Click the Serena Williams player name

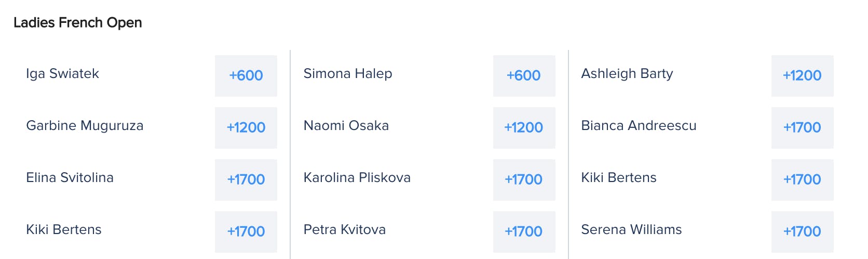631,230
